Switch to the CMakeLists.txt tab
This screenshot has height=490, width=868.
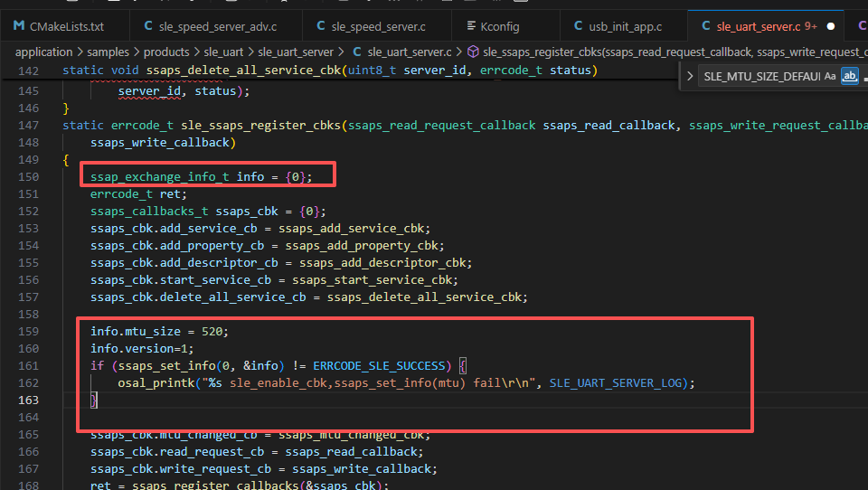pyautogui.click(x=59, y=26)
